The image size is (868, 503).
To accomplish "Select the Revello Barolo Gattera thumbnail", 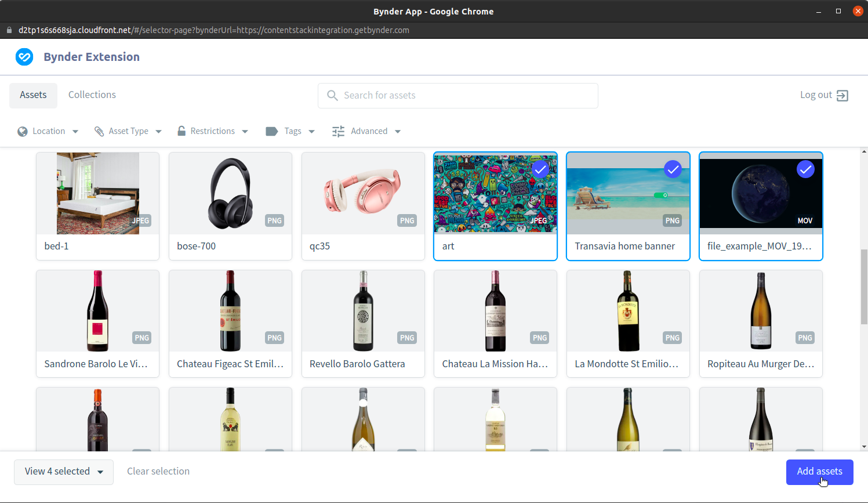I will 363,311.
